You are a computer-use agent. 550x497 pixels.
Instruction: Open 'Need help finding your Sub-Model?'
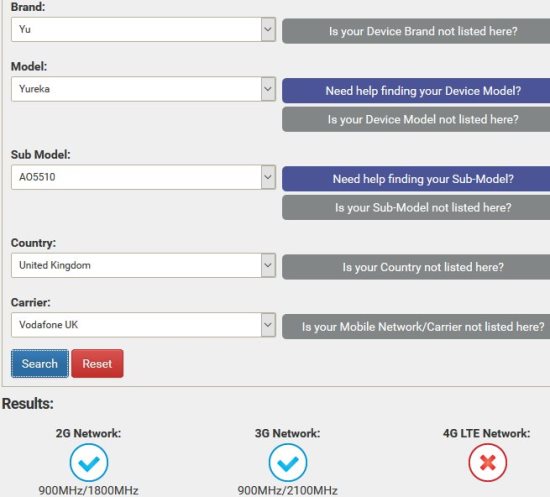point(416,179)
